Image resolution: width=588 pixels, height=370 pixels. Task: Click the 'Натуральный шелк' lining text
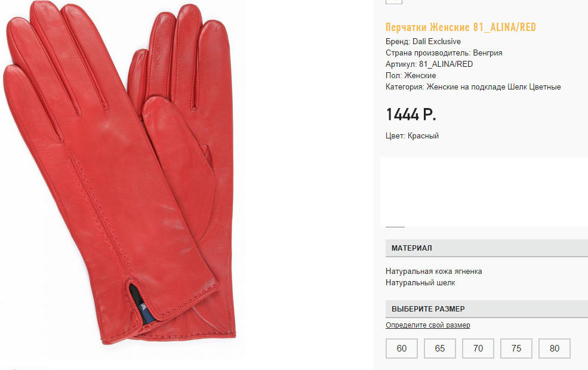coord(420,283)
